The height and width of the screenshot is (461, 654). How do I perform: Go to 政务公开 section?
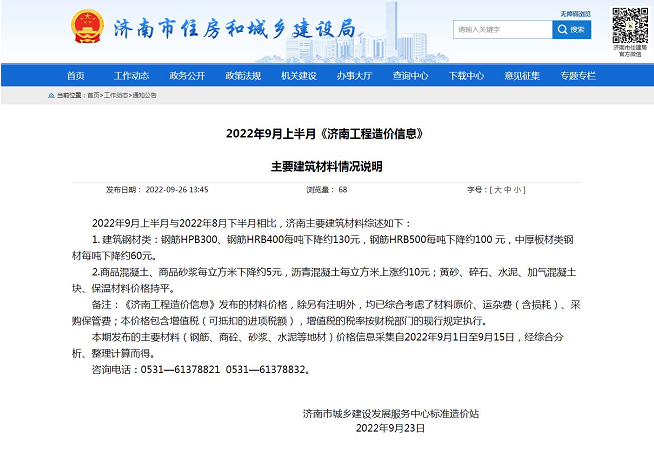[187, 75]
